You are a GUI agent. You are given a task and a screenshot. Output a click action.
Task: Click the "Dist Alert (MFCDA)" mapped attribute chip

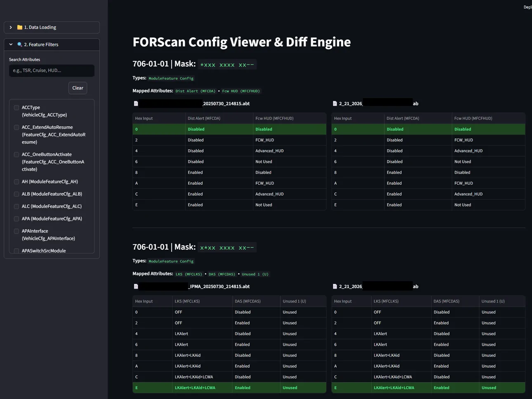[195, 91]
